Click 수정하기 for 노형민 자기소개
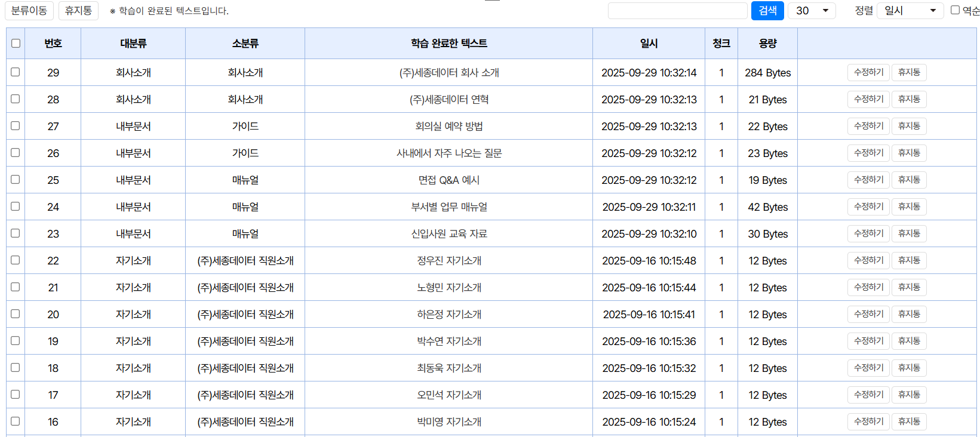This screenshot has height=437, width=980. click(868, 287)
